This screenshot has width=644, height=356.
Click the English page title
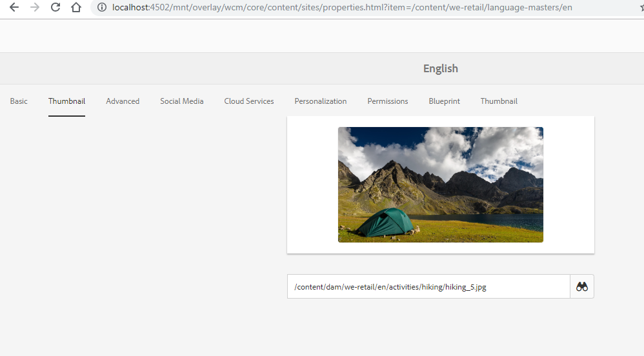(441, 68)
